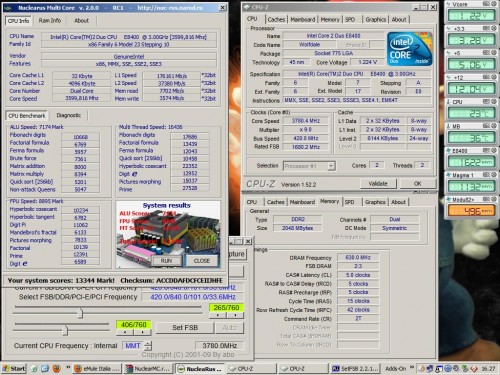Click the Intel Core 2 Duo logo in CPU-Z
Image resolution: width=500 pixels, height=375 pixels.
[x=410, y=48]
